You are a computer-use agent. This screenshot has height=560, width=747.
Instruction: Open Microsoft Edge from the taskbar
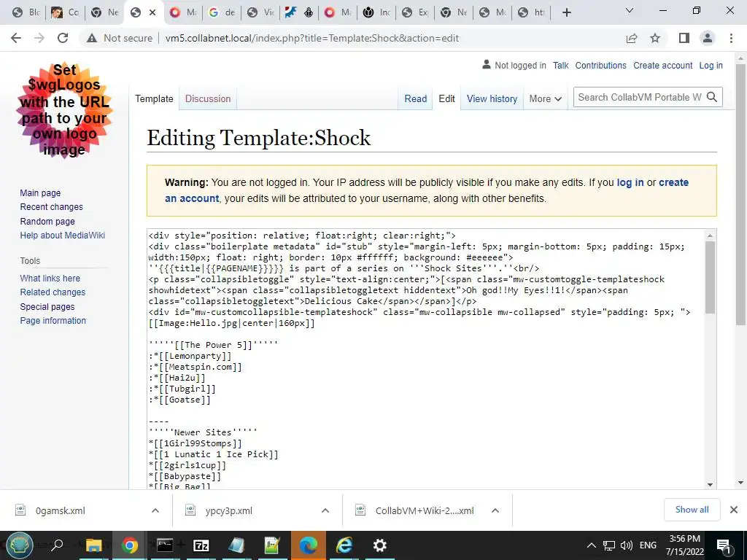[309, 545]
